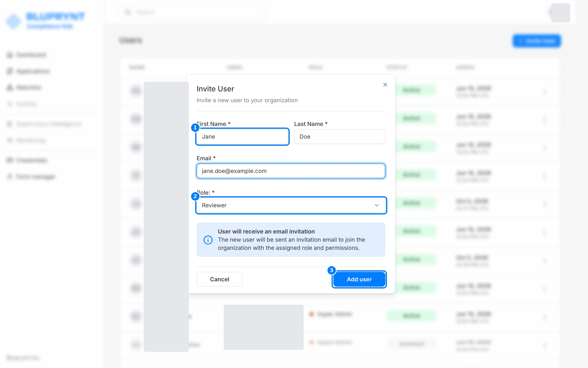The height and width of the screenshot is (368, 588).
Task: Click the "User will receive an email invitation" heading
Action: 266,231
